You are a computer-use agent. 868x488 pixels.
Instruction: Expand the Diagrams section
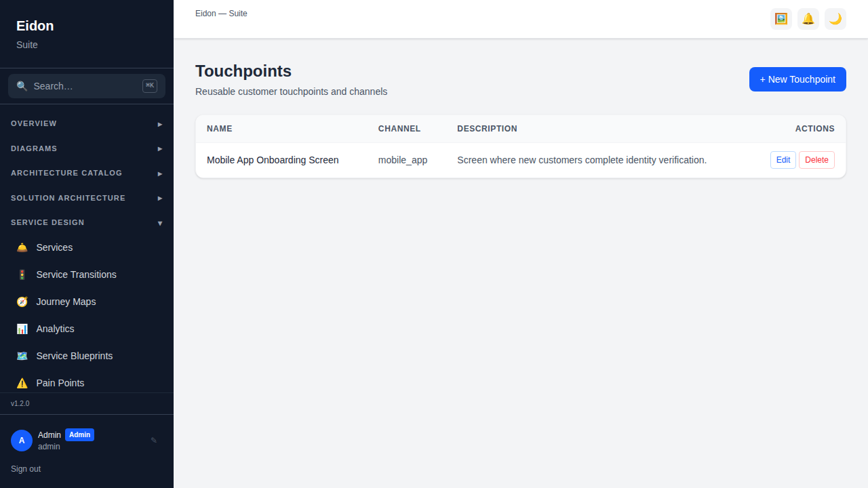click(87, 148)
